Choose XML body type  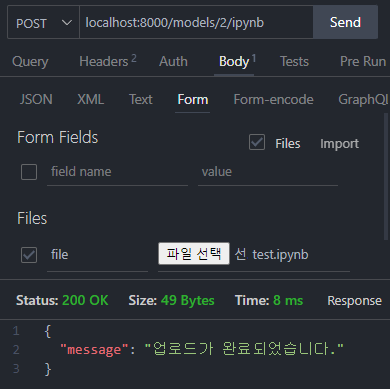point(90,99)
